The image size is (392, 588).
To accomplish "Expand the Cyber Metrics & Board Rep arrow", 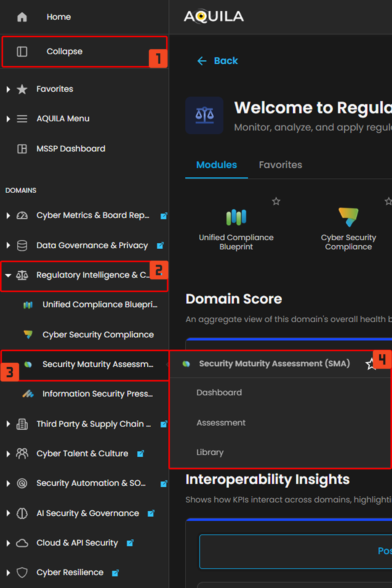I will pos(8,215).
